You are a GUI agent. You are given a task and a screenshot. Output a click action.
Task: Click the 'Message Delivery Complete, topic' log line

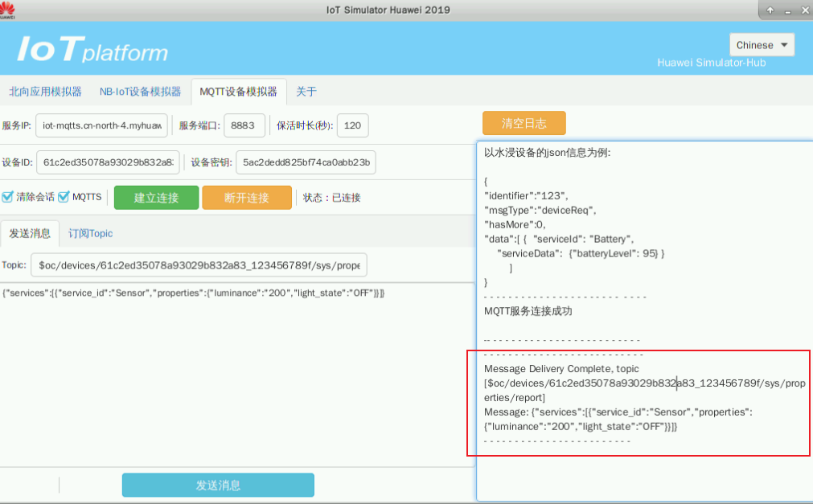click(x=561, y=369)
